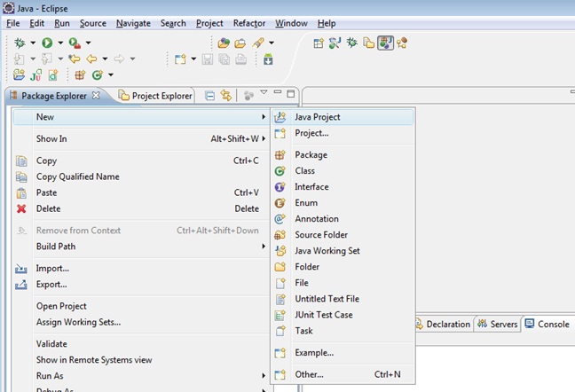Toggle Link with Editor in Package Explorer
The height and width of the screenshot is (392, 575).
point(226,96)
